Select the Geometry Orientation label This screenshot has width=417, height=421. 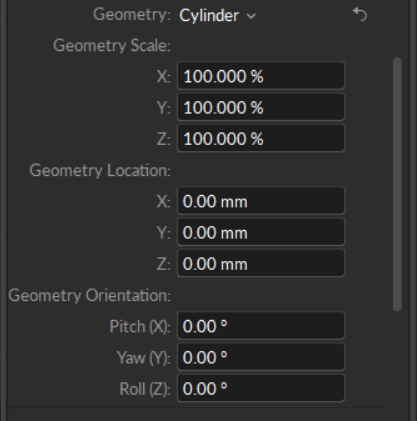point(90,296)
